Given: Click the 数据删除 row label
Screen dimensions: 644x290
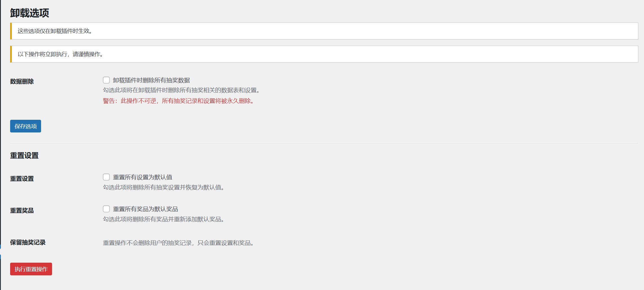Looking at the screenshot, I should [x=22, y=81].
